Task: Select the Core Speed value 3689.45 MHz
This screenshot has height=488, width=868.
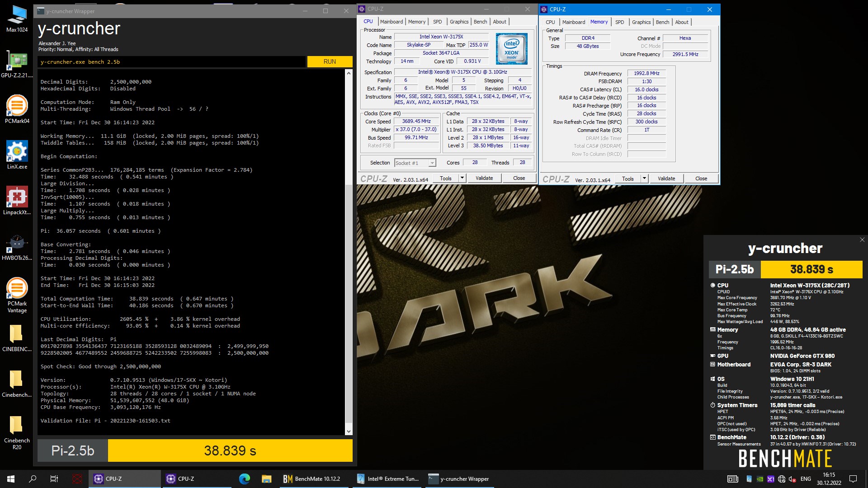Action: pyautogui.click(x=416, y=121)
